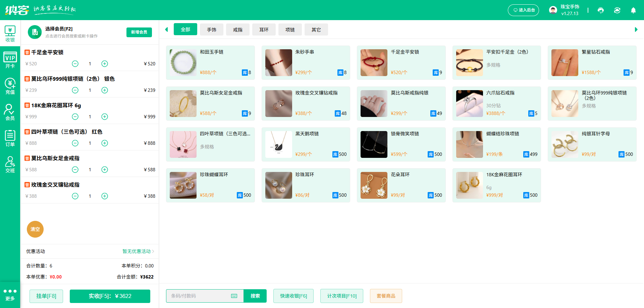Decrease quantity of 18K金麻花圈耳环 6g
The image size is (644, 308).
click(x=75, y=117)
